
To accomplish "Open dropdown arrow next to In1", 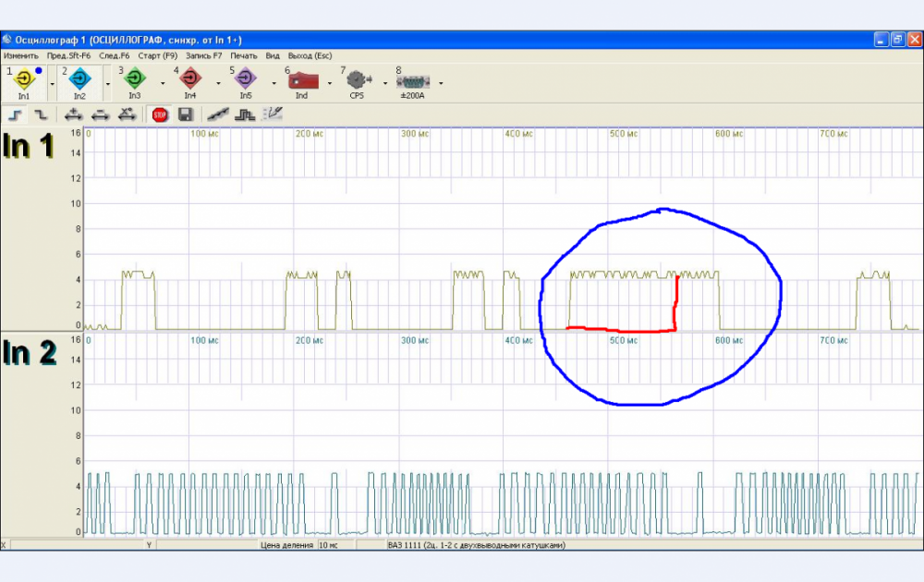I will pos(52,83).
